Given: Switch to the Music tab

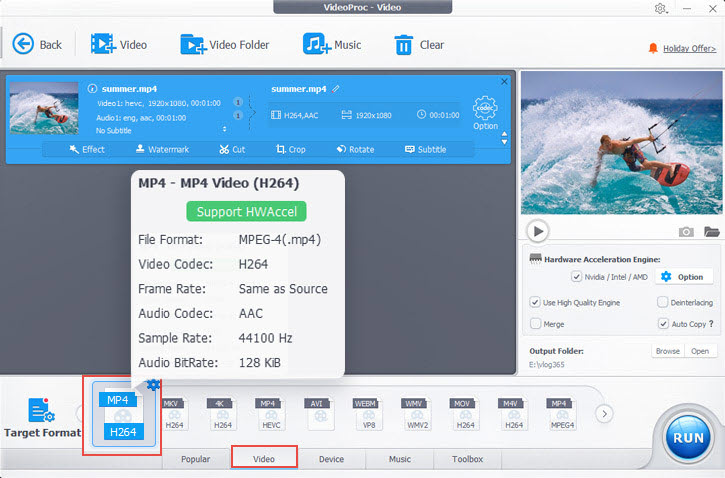Looking at the screenshot, I should pyautogui.click(x=399, y=459).
